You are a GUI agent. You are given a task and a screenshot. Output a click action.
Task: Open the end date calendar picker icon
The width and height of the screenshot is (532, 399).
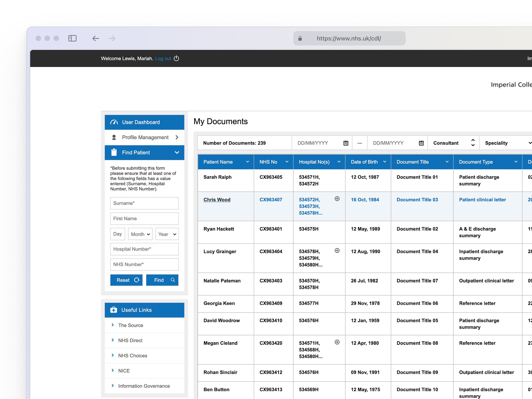421,143
